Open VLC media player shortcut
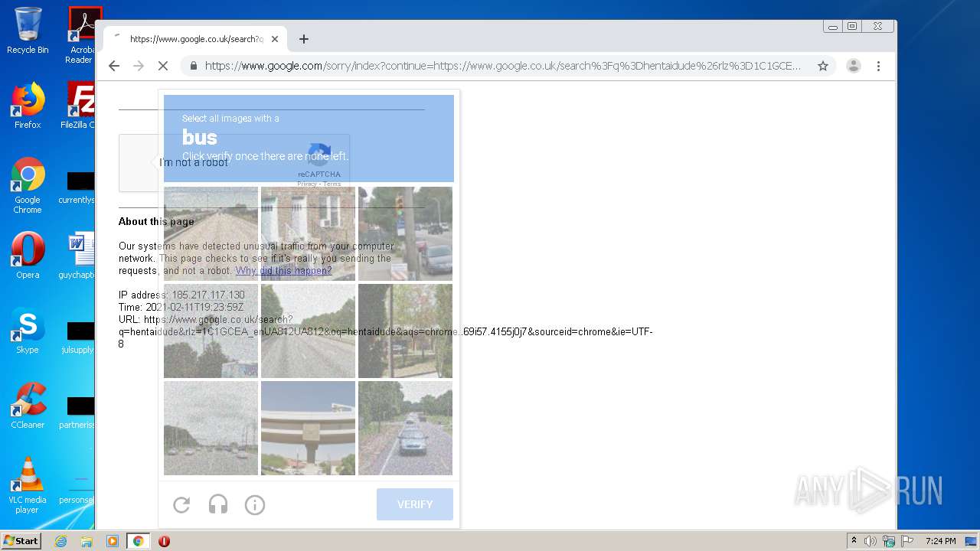Viewport: 980px width, 551px height. [28, 485]
